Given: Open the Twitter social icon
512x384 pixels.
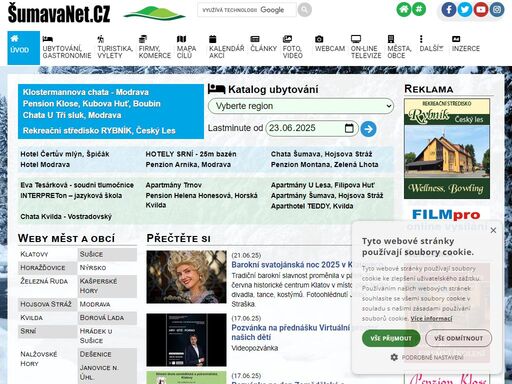Looking at the screenshot, I should (465, 9).
